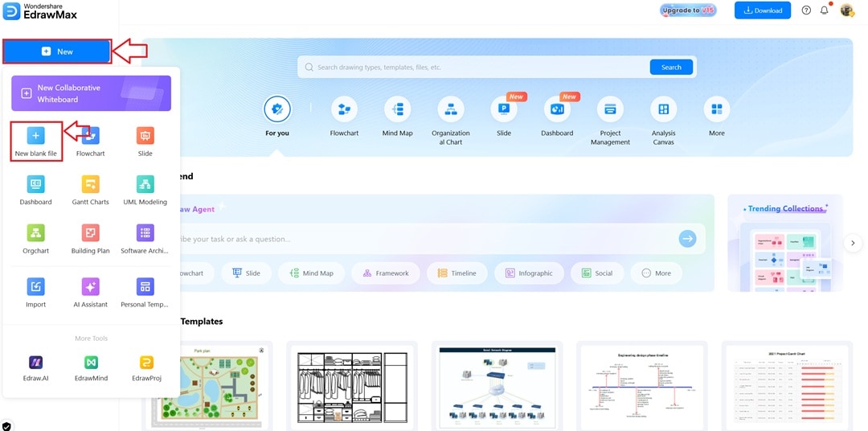Expand More agent chip options
This screenshot has height=431, width=868.
[656, 273]
